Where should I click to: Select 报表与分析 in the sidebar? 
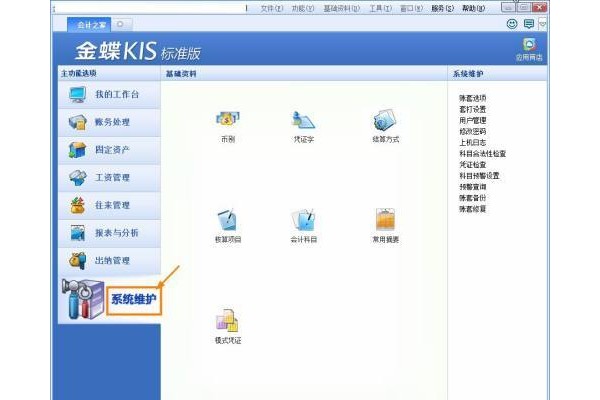point(109,233)
